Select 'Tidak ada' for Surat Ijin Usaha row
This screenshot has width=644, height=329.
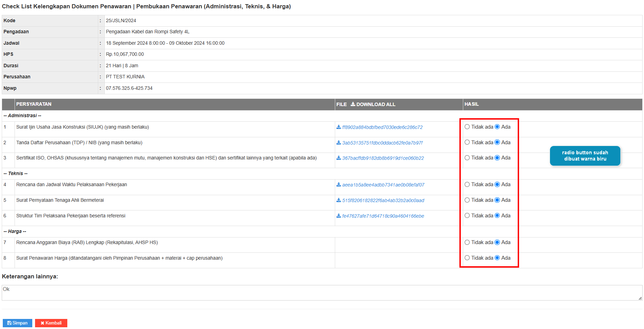(x=467, y=127)
